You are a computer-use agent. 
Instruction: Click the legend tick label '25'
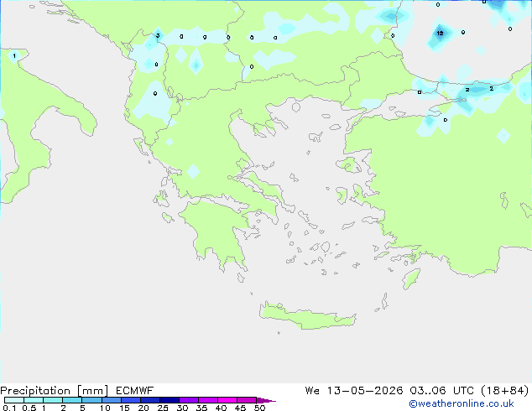(x=163, y=408)
